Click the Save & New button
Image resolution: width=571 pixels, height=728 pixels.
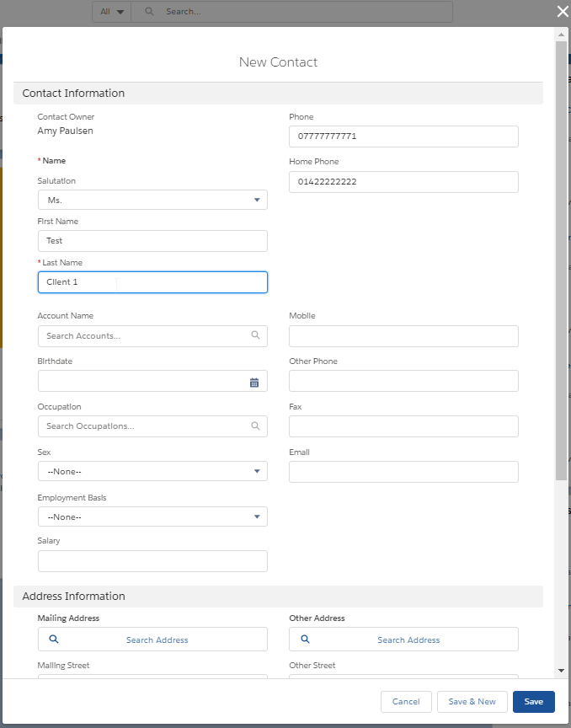tap(472, 701)
